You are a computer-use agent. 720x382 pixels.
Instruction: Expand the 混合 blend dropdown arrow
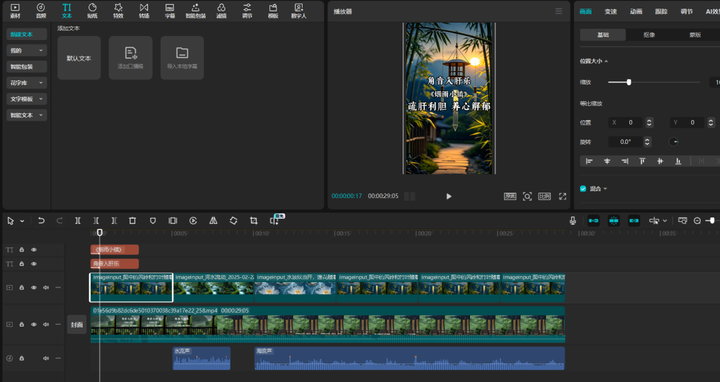pos(605,189)
